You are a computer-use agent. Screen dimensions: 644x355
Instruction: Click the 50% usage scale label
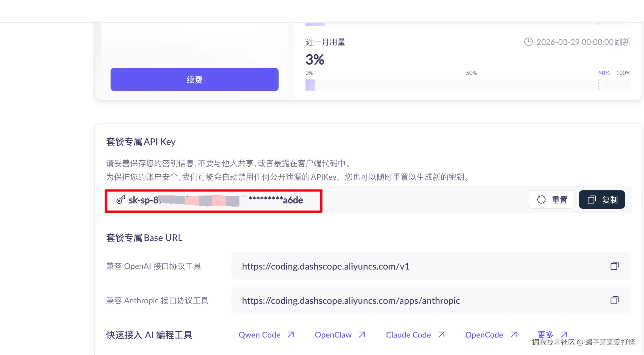(x=471, y=73)
